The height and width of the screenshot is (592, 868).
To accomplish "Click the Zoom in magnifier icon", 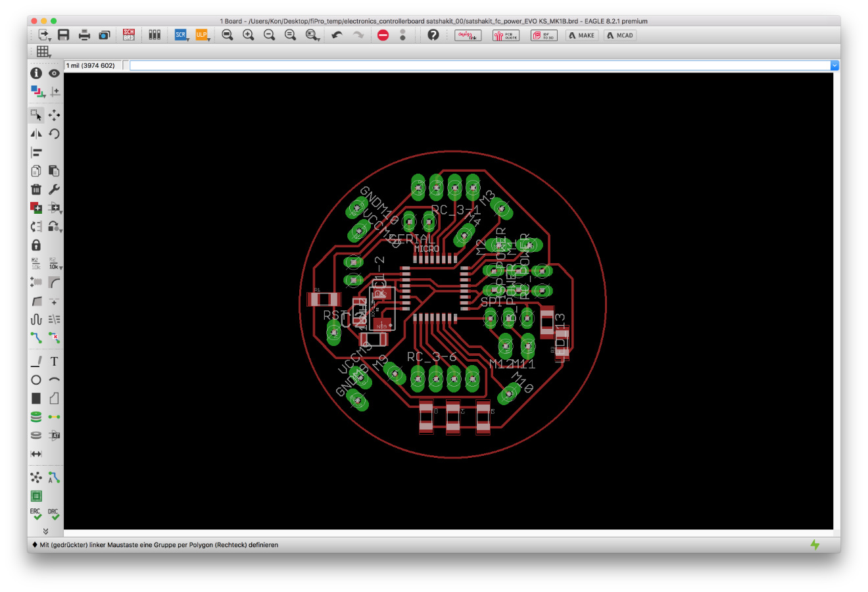I will pyautogui.click(x=249, y=35).
